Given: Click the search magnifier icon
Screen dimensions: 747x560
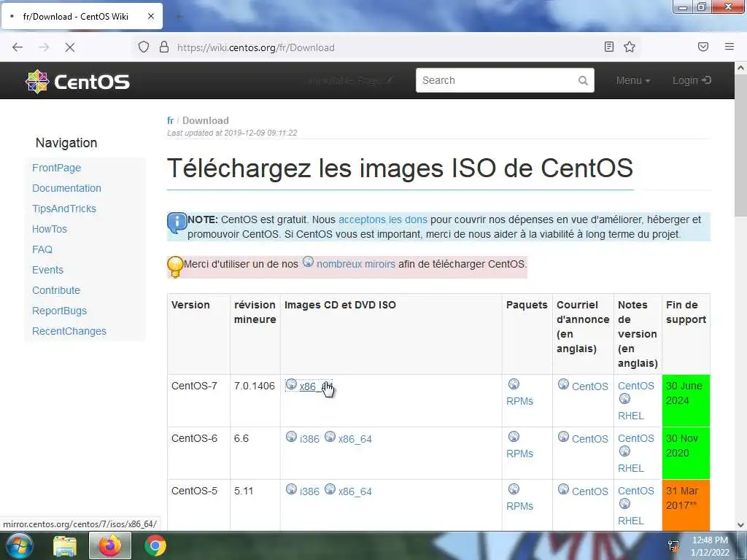Looking at the screenshot, I should pos(583,80).
